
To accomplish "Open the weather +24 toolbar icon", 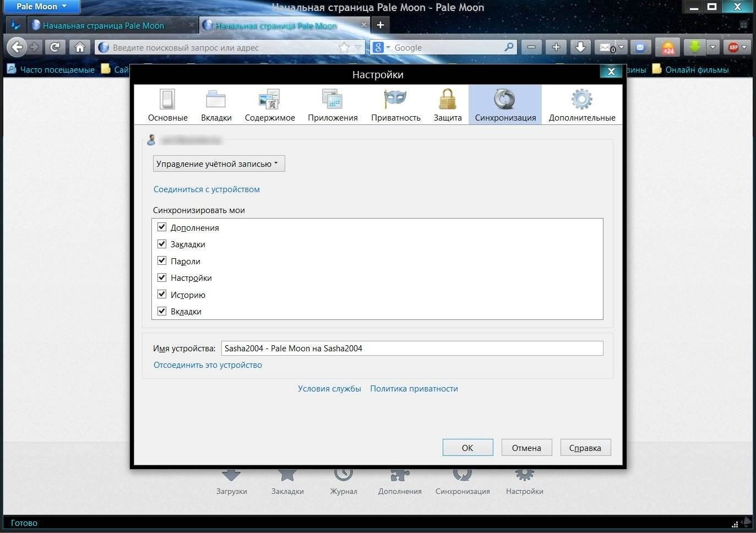I will click(668, 47).
